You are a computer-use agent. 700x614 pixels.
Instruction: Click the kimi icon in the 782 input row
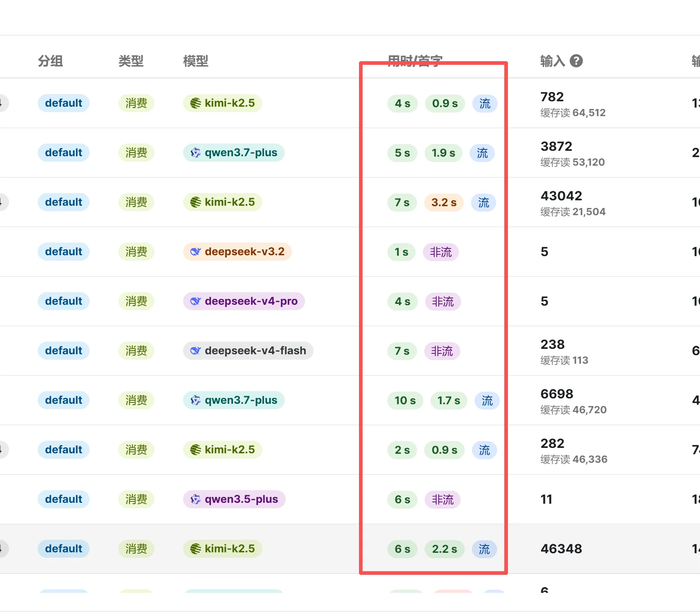click(x=195, y=103)
